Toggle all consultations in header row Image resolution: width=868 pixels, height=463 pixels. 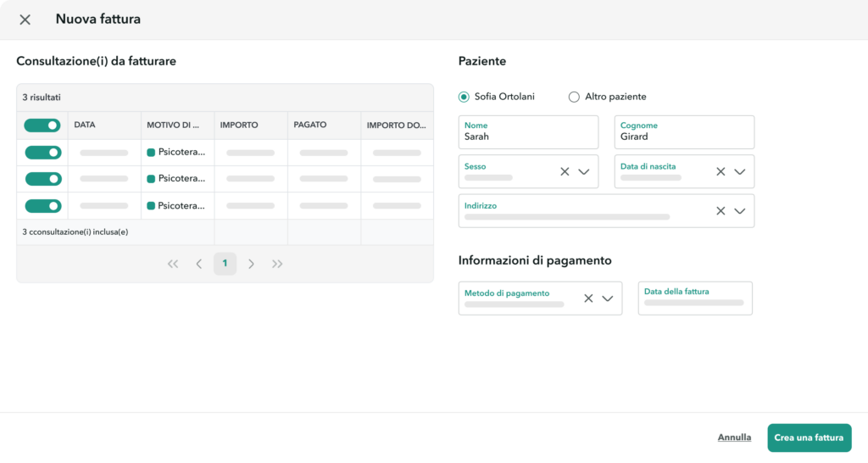(42, 126)
